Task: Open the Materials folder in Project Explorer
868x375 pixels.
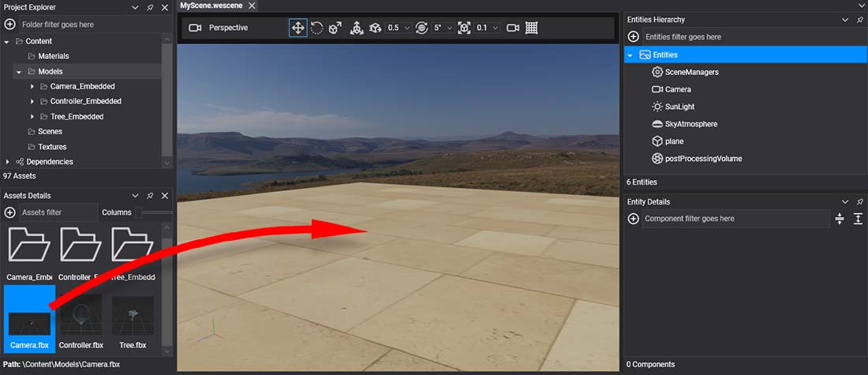Action: tap(53, 56)
